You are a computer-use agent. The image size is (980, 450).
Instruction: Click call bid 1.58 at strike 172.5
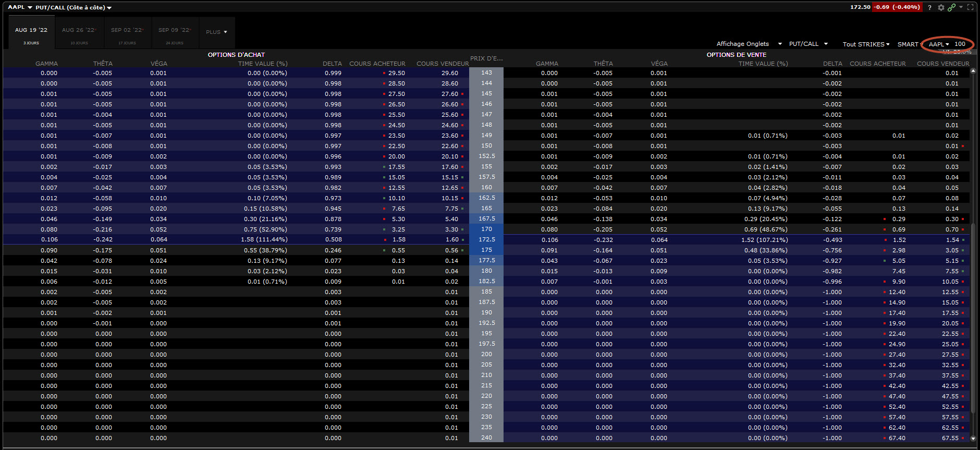click(x=399, y=240)
